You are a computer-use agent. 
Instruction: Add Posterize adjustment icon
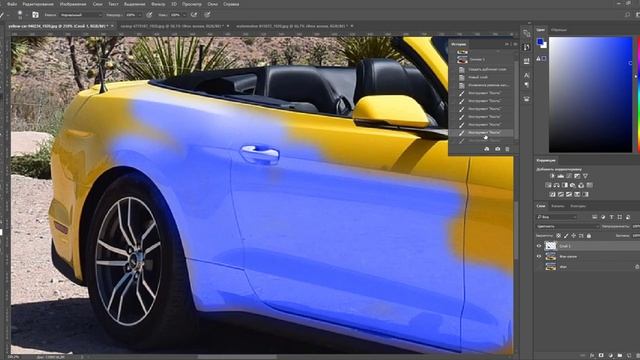click(561, 194)
